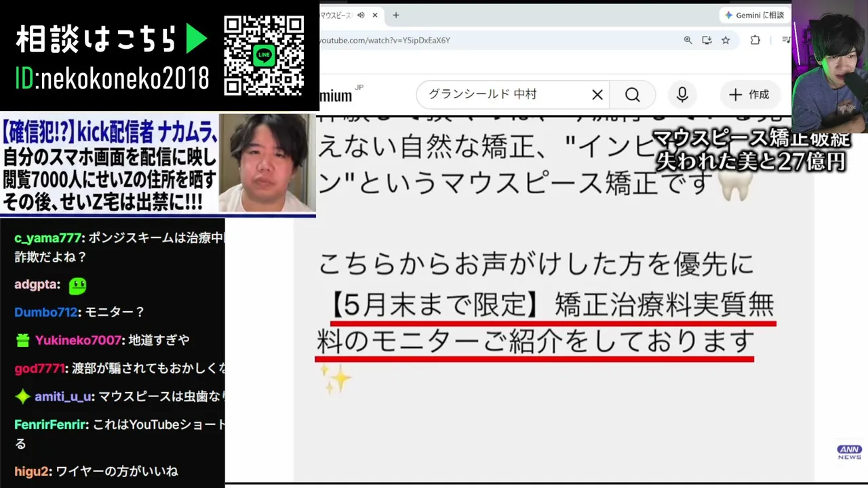The image size is (868, 488).
Task: Click chat username higu2
Action: point(32,471)
